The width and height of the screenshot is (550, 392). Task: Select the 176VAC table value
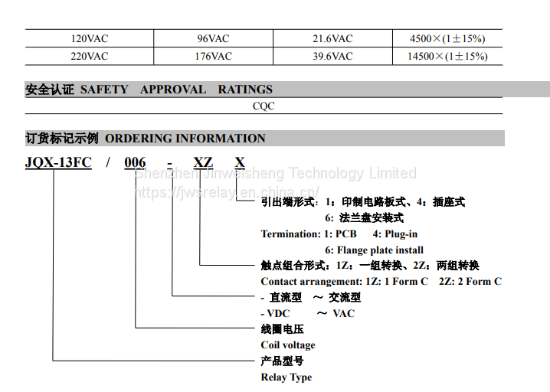(214, 56)
